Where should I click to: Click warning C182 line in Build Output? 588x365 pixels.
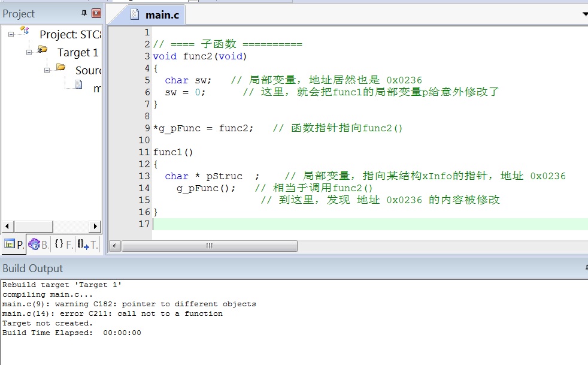(x=129, y=304)
